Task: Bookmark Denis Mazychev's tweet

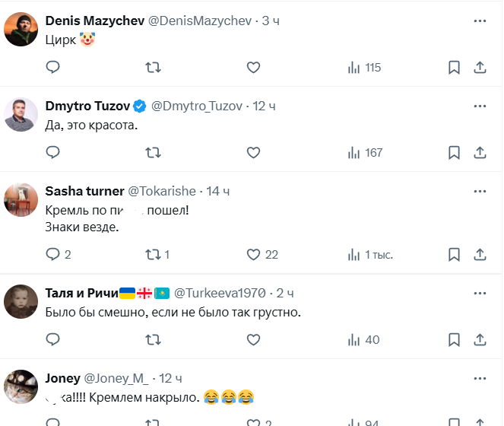Action: pyautogui.click(x=454, y=68)
